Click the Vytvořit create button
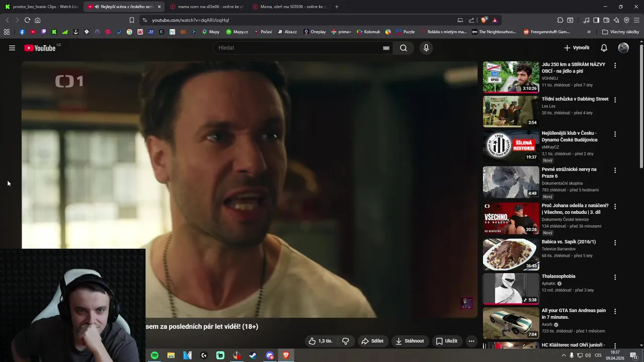The image size is (644, 362). pyautogui.click(x=577, y=48)
